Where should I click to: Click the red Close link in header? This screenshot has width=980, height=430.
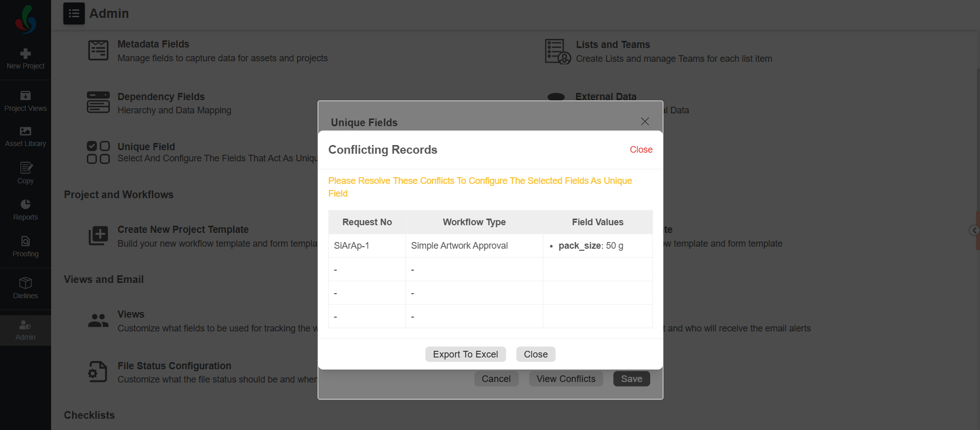point(641,150)
